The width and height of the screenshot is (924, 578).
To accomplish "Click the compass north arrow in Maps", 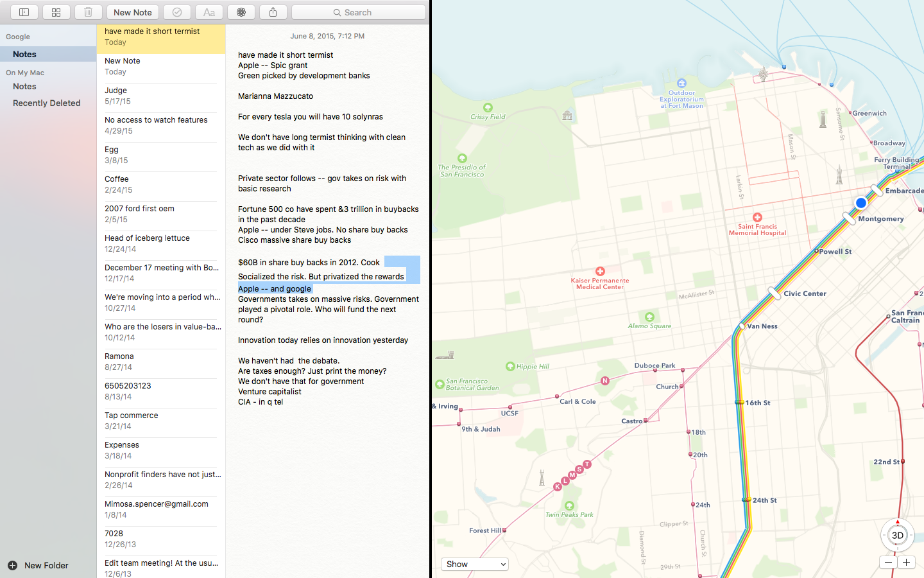I will point(898,521).
